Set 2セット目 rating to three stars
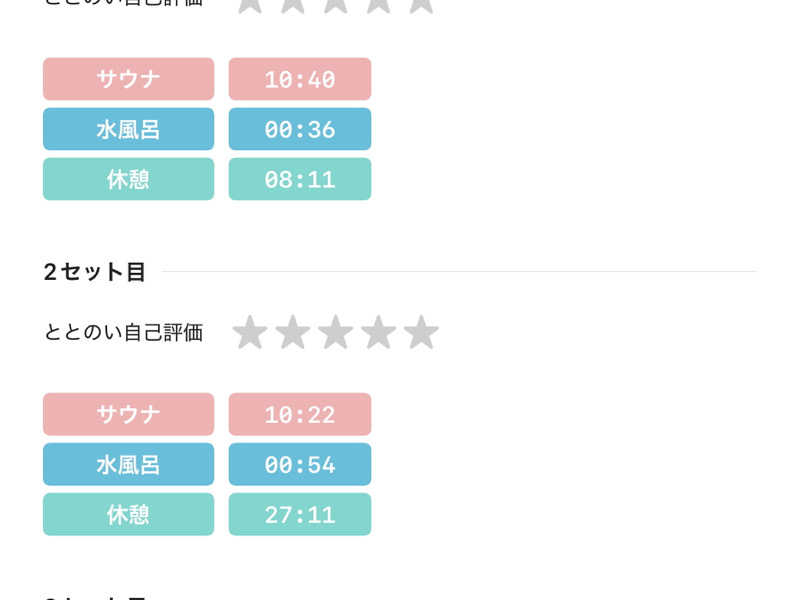 coord(335,332)
